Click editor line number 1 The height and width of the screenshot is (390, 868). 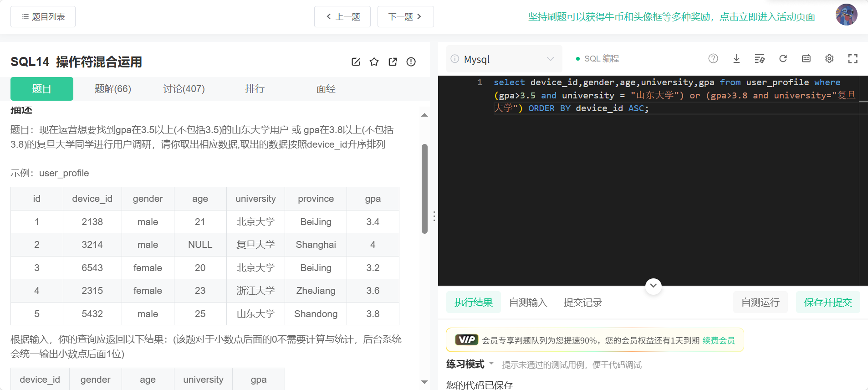click(x=480, y=82)
